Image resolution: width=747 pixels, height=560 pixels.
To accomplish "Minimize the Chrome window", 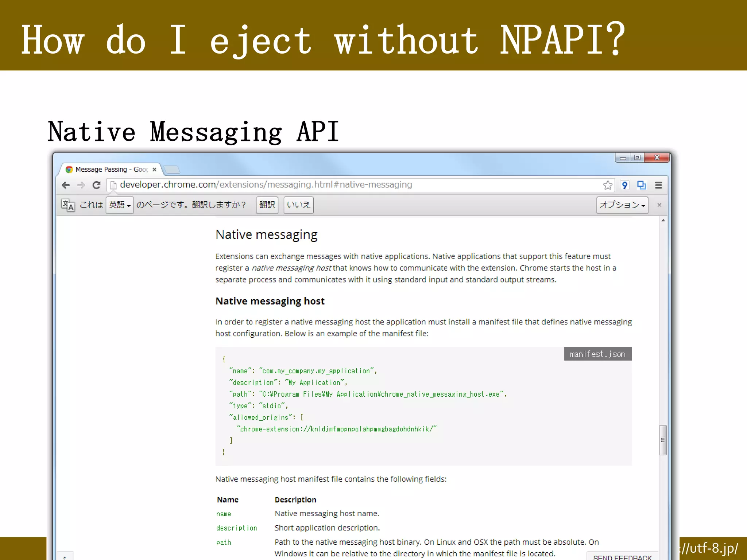I will point(623,158).
